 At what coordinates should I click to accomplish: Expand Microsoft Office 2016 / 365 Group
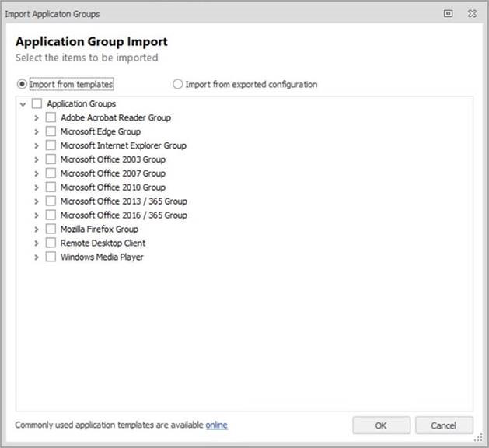[36, 215]
